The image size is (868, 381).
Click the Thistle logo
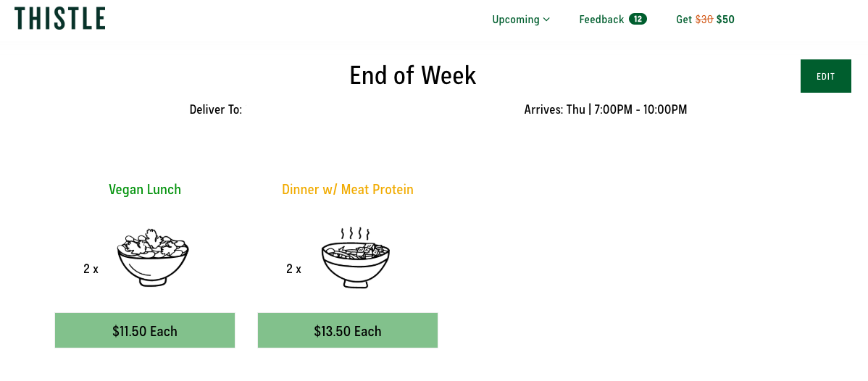(60, 18)
